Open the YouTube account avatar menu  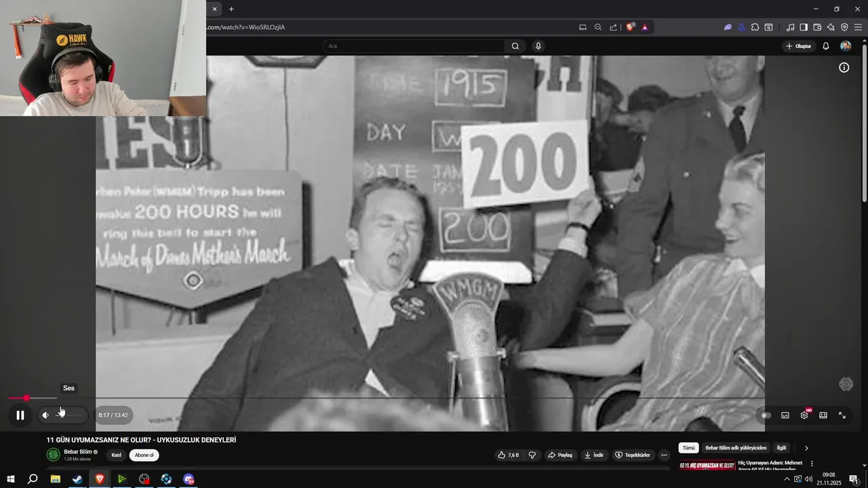tap(846, 46)
